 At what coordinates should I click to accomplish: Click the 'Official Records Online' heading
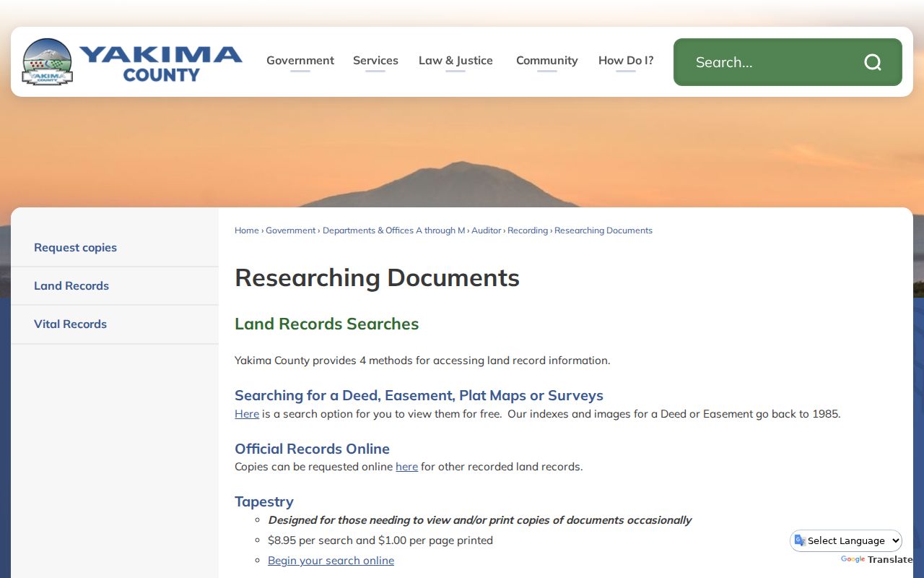coord(313,449)
